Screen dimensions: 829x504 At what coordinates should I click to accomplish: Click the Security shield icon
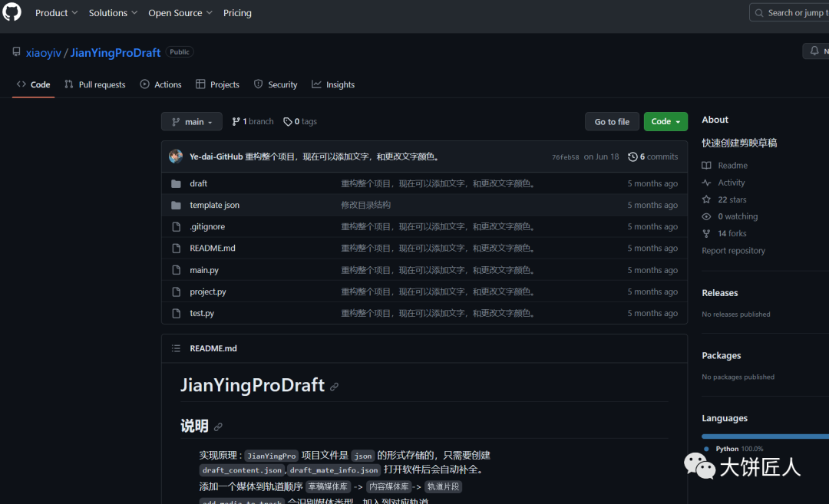coord(257,84)
